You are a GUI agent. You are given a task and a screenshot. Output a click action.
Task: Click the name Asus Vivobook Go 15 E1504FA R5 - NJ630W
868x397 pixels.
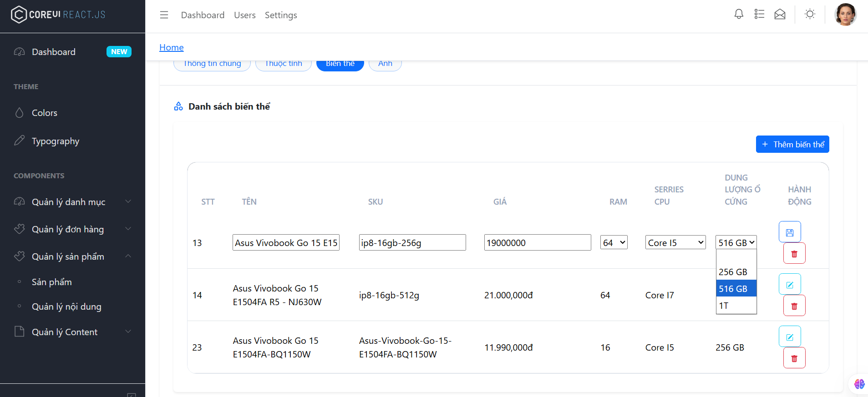pyautogui.click(x=277, y=295)
